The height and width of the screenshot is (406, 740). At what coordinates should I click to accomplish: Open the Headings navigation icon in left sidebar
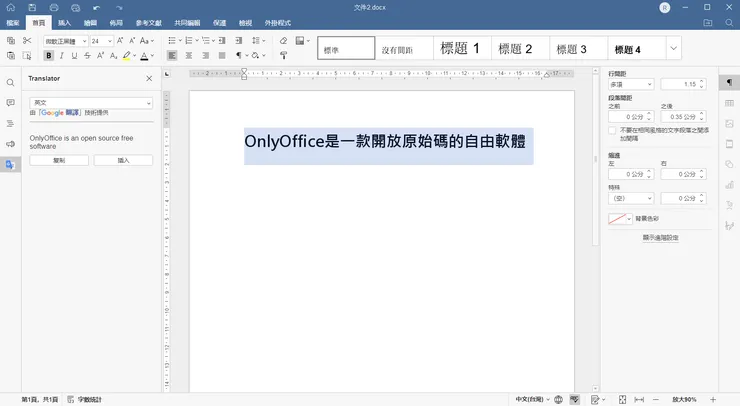[10, 124]
